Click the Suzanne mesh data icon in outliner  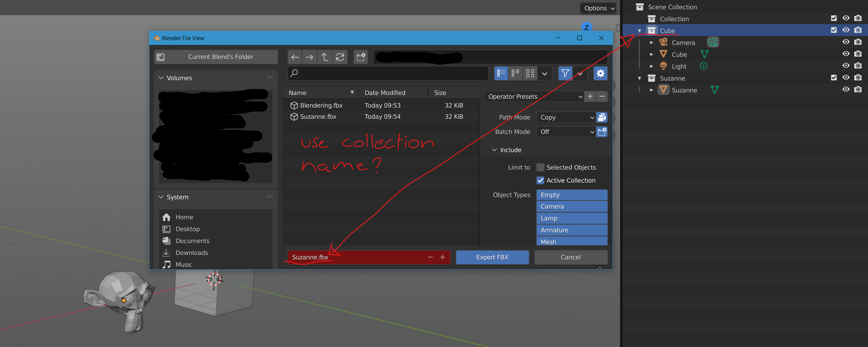(x=715, y=90)
